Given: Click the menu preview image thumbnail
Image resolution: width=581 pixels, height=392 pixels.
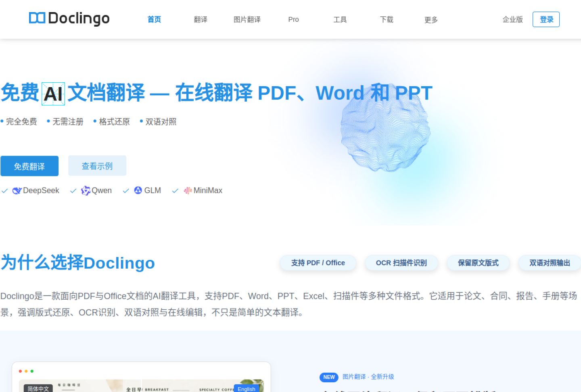Looking at the screenshot, I should 141,386.
